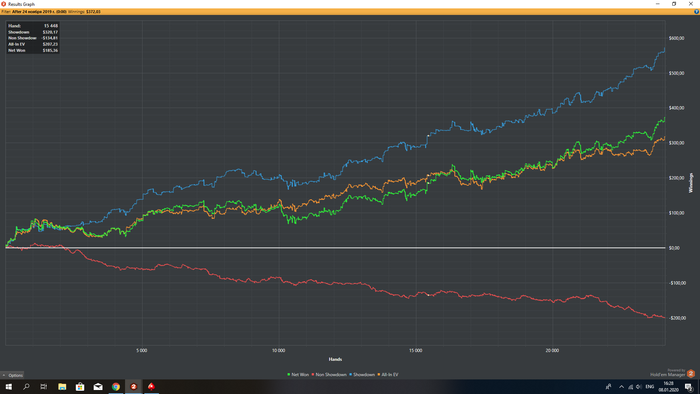Image resolution: width=700 pixels, height=394 pixels.
Task: Open the Action Center notifications icon
Action: point(688,387)
